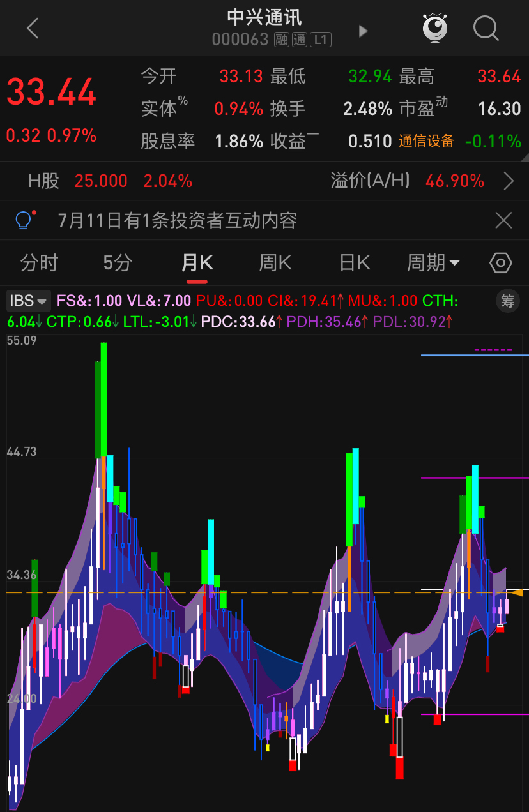This screenshot has height=812, width=529.
Task: Go back with the left arrow icon
Action: point(33,29)
